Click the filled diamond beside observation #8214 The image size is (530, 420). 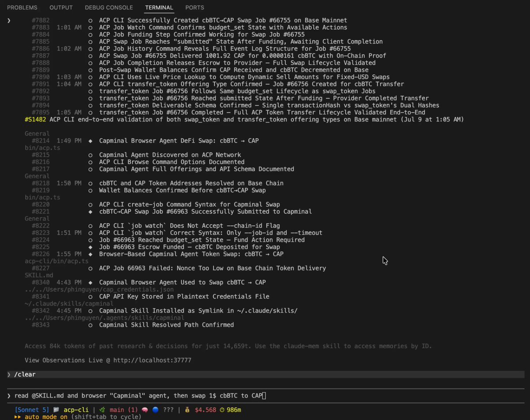coord(90,141)
